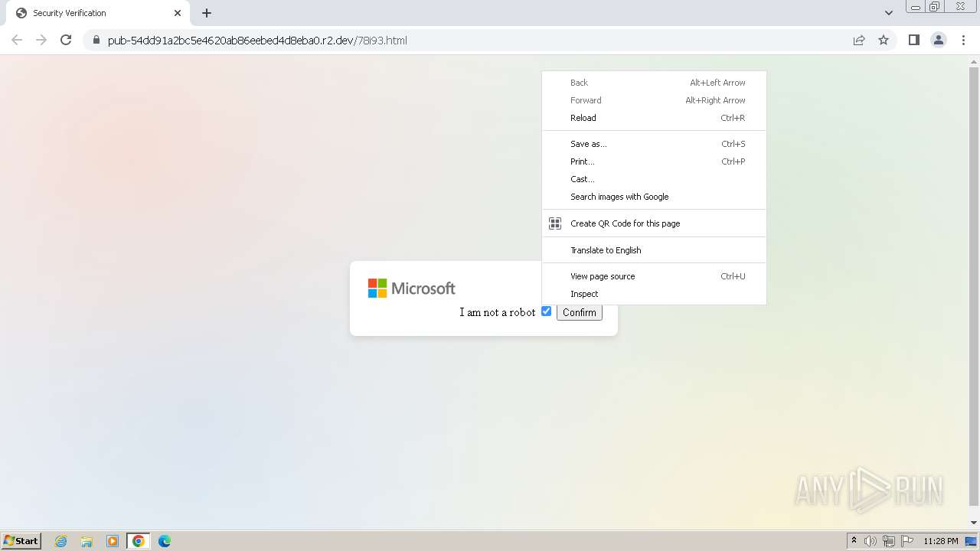Open Microsoft Edge from taskbar

pyautogui.click(x=164, y=541)
